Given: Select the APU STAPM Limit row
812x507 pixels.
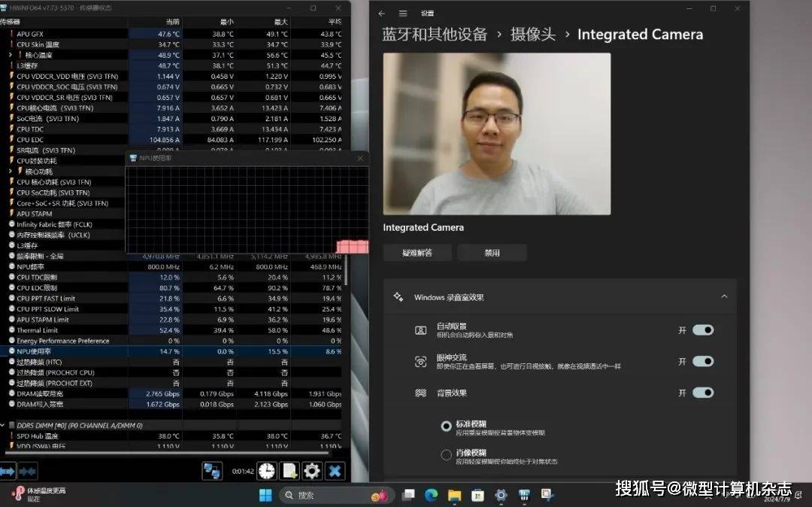Looking at the screenshot, I should point(171,320).
